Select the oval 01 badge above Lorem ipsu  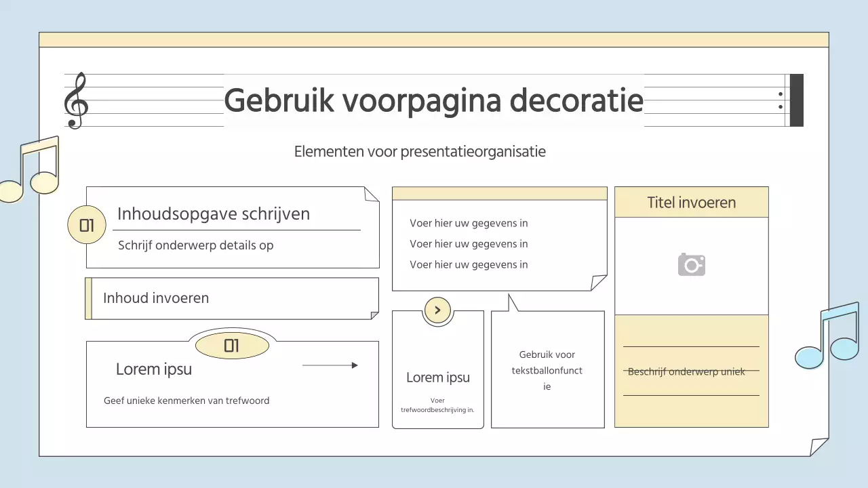(x=232, y=346)
